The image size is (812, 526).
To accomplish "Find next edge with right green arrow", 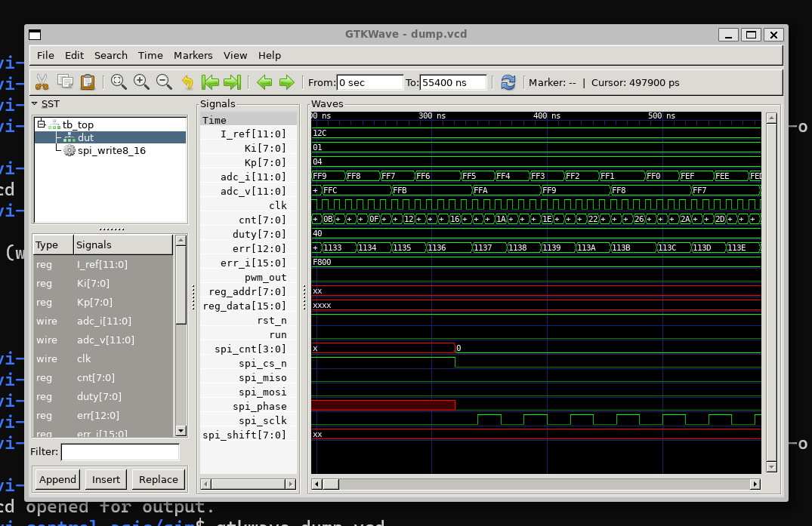I will tap(286, 82).
